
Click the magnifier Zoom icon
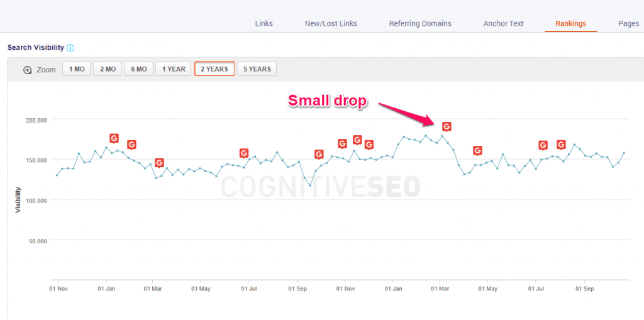tap(27, 70)
